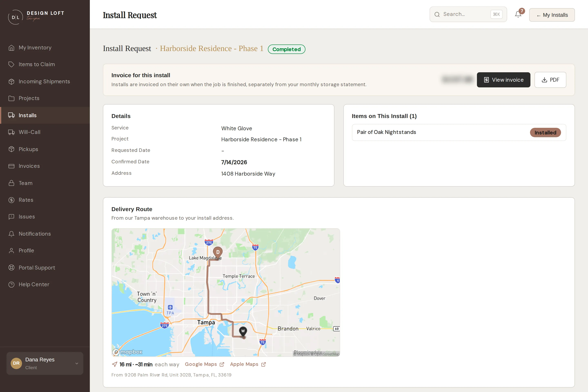Click the Will-Call truck icon

tap(11, 132)
